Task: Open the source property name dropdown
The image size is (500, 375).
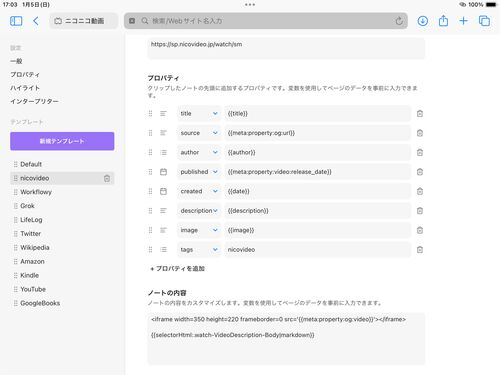Action: tap(199, 133)
